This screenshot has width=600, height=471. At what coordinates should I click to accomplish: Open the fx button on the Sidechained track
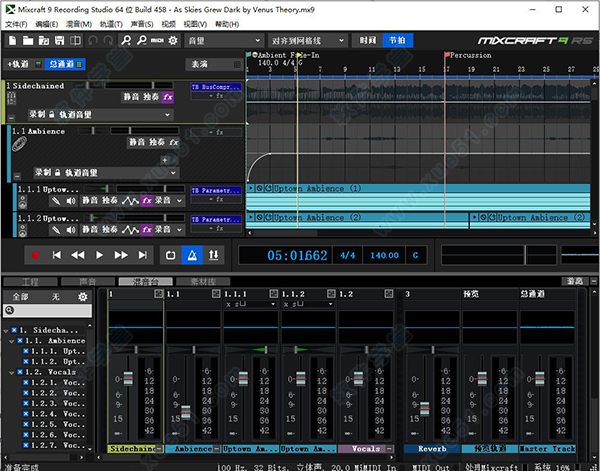point(168,97)
